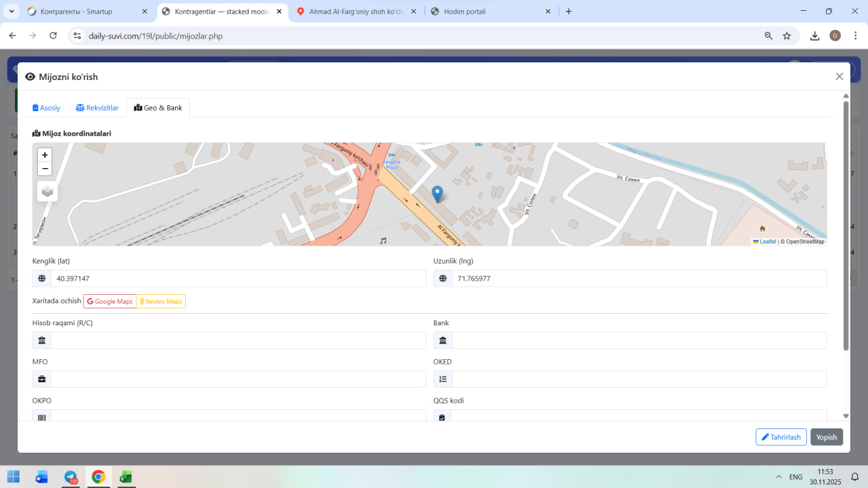868x488 pixels.
Task: Bookmark this page with the star icon
Action: tap(787, 36)
